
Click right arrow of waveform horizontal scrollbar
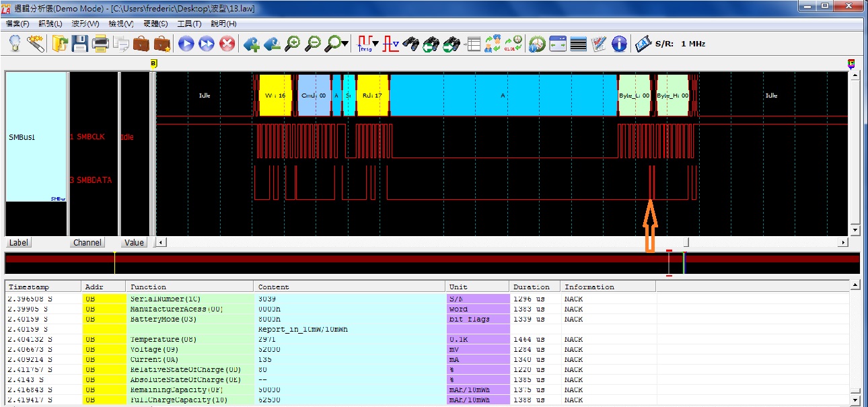(x=843, y=242)
